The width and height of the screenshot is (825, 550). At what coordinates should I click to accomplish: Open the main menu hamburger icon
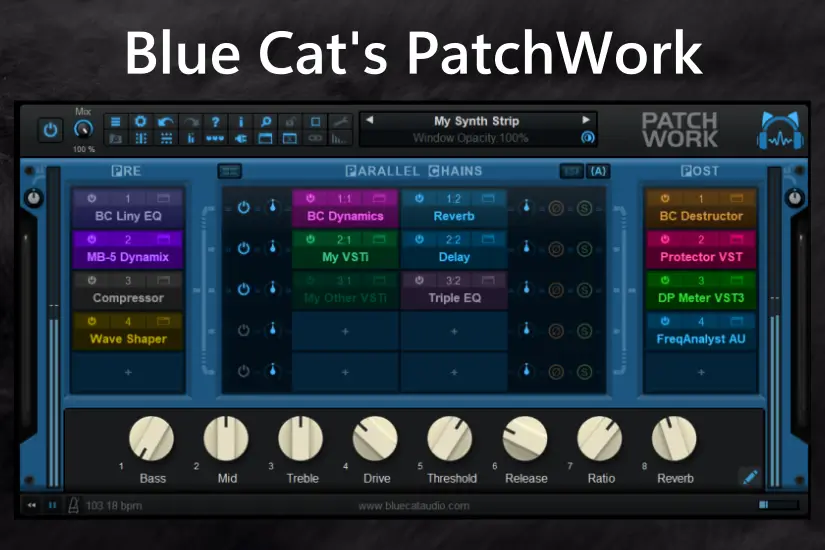115,121
